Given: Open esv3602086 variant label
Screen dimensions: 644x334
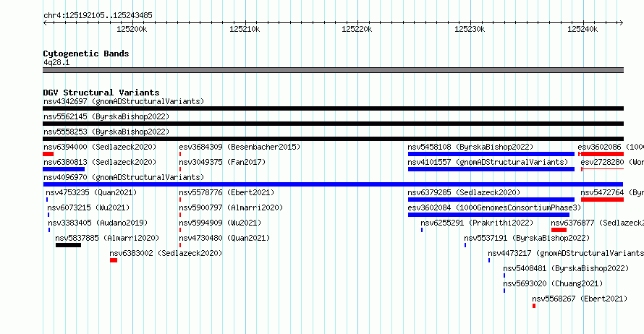Looking at the screenshot, I should (611, 147).
